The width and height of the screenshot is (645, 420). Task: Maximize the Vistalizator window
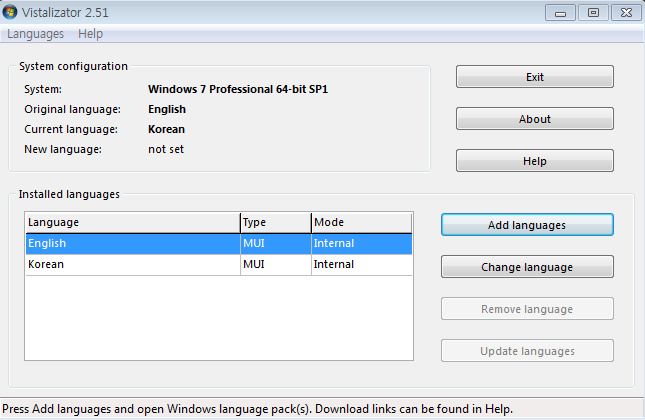(x=593, y=13)
